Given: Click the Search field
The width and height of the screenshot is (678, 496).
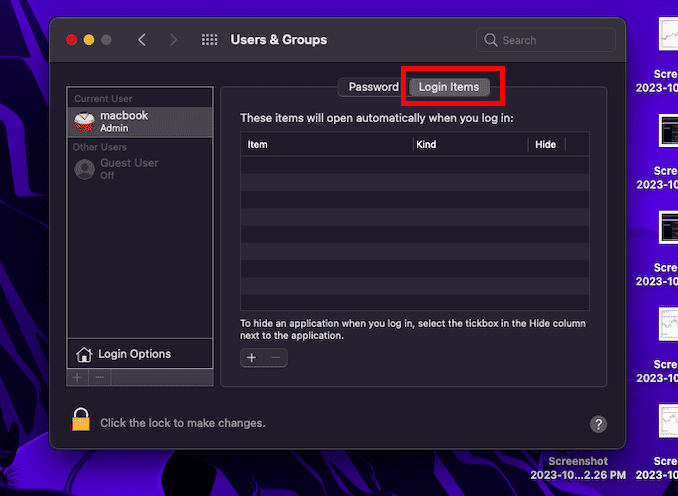Looking at the screenshot, I should (x=546, y=40).
